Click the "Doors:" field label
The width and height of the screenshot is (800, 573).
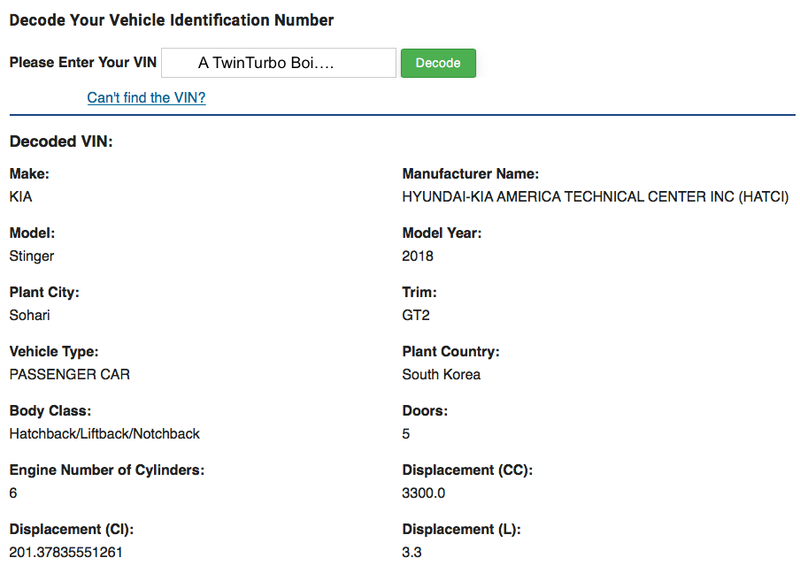(425, 411)
